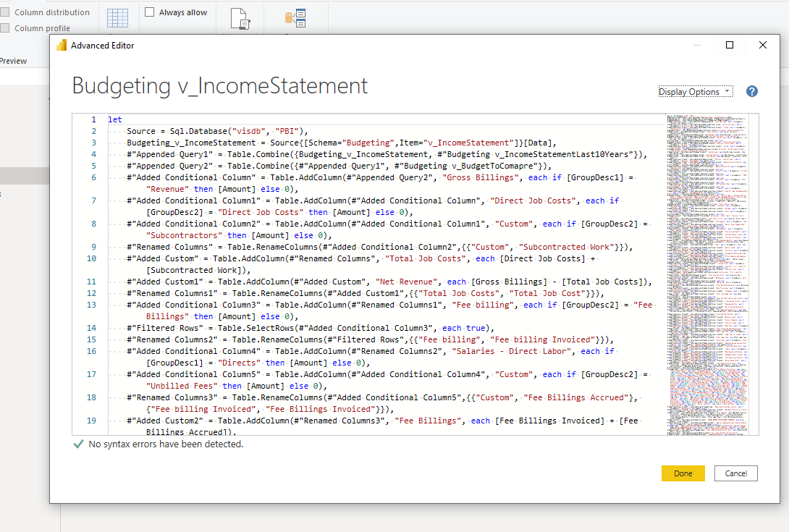Image resolution: width=789 pixels, height=532 pixels.
Task: Click "Subcontractors" string on line 8
Action: tap(184, 235)
